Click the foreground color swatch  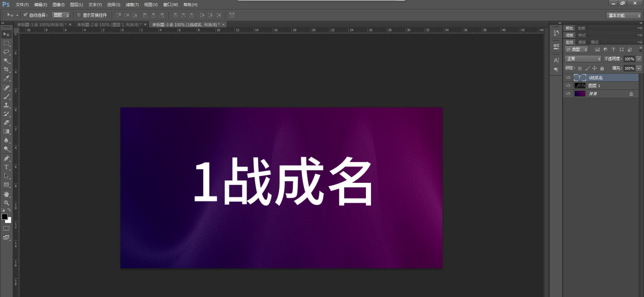5,217
